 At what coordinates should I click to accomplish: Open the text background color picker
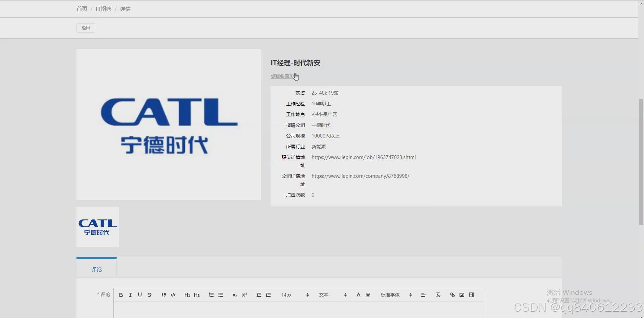[x=368, y=295]
